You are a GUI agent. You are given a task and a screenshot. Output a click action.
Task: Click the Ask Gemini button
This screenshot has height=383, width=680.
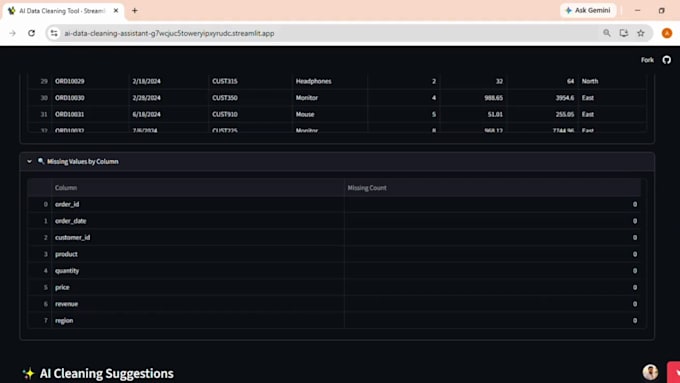tap(588, 10)
